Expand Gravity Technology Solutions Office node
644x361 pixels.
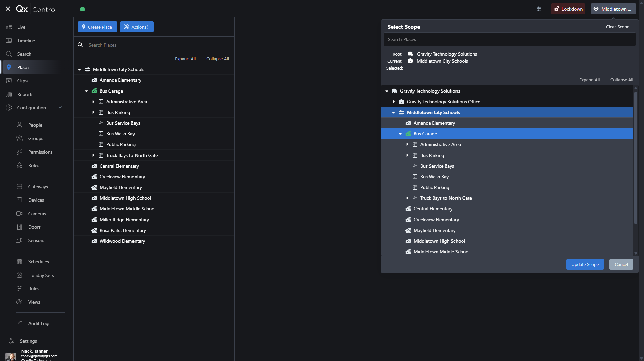coord(394,102)
